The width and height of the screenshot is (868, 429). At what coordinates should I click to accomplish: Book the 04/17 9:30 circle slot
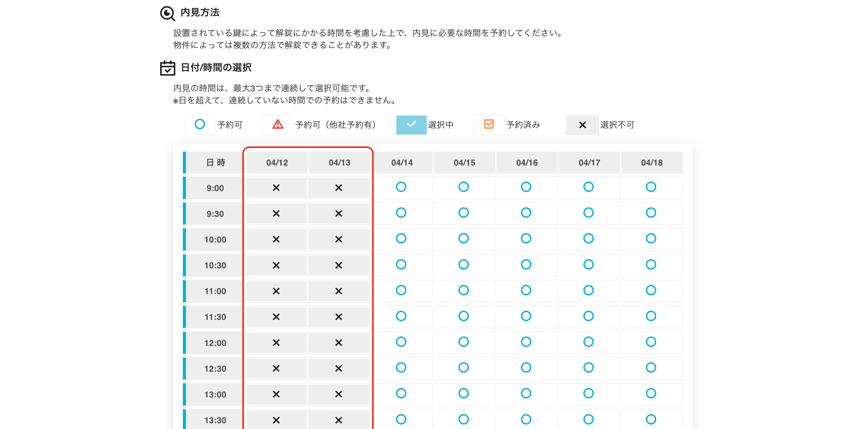pos(589,213)
